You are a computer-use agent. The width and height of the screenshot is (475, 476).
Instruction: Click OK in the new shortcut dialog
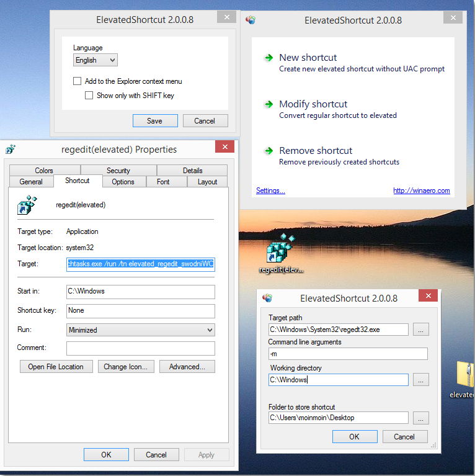355,436
